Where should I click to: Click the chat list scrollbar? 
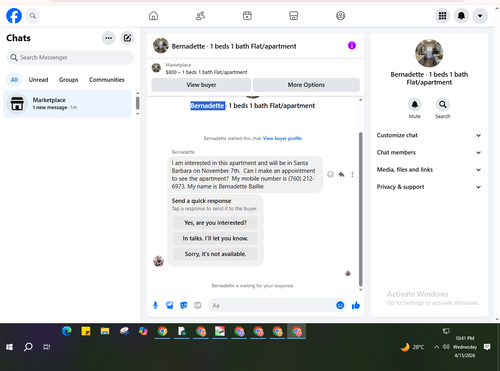click(137, 103)
